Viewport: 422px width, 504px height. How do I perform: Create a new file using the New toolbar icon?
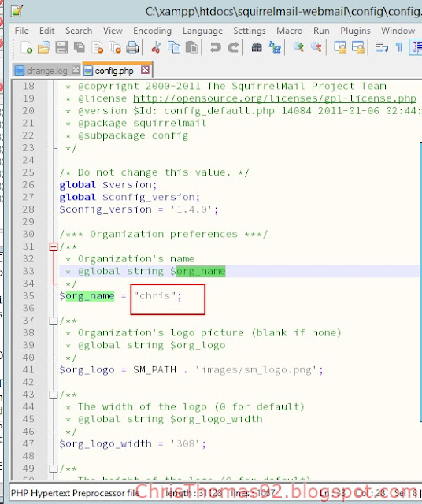tap(26, 47)
